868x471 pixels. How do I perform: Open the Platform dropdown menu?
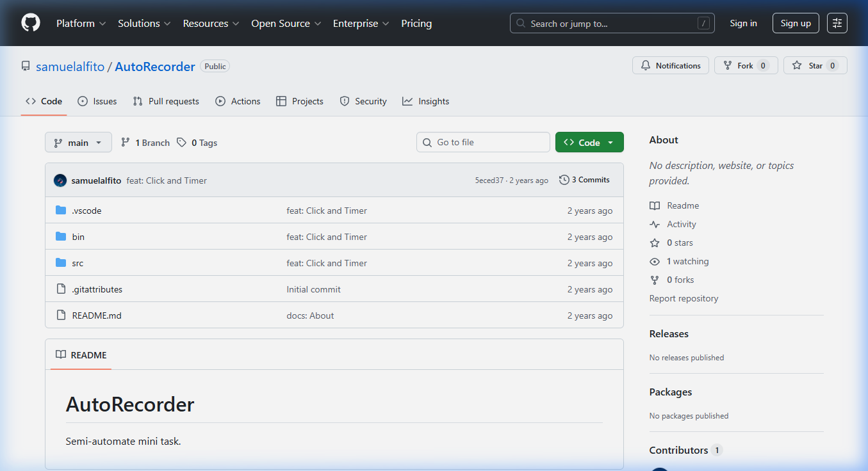pos(81,23)
